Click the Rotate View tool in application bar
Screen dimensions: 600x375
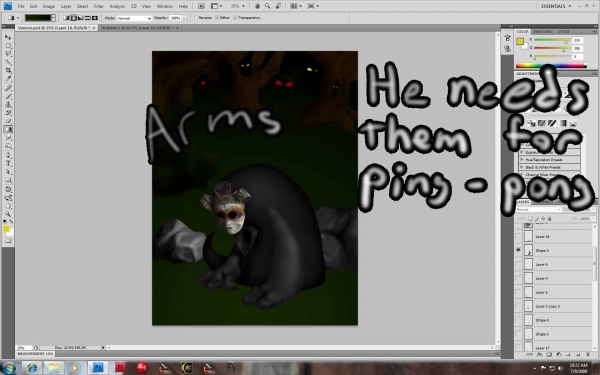tap(278, 6)
